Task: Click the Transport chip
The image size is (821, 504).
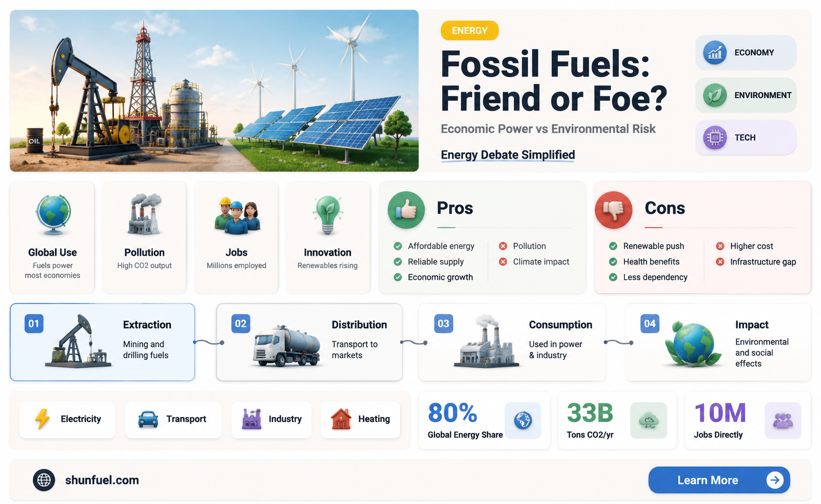Action: point(173,419)
